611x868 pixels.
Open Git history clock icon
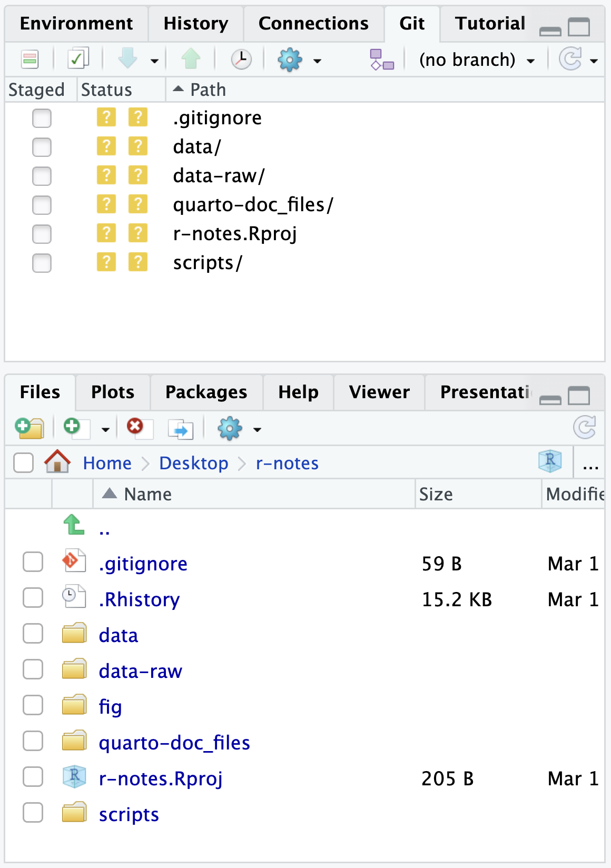point(241,59)
